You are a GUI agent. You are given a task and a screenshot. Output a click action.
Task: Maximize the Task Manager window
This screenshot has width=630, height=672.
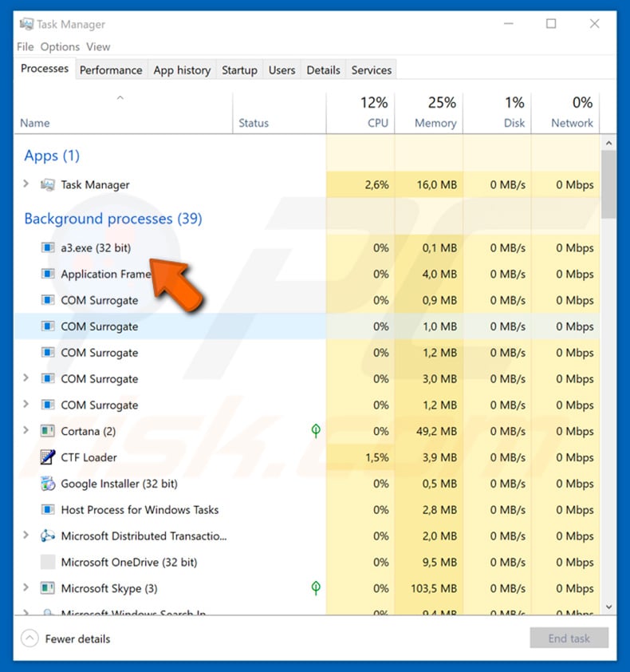coord(551,24)
